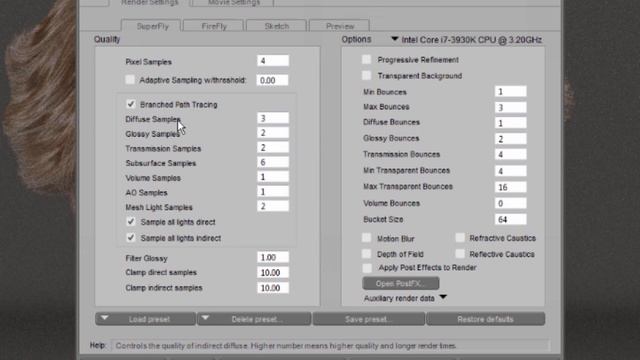Edit the Volume Bounces field
Viewport: 640px width, 360px height.
coord(511,203)
